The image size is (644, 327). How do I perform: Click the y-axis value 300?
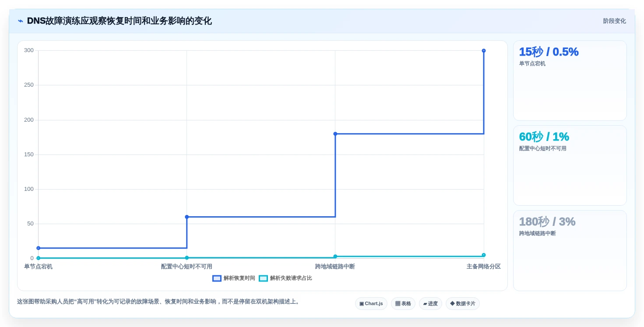29,50
